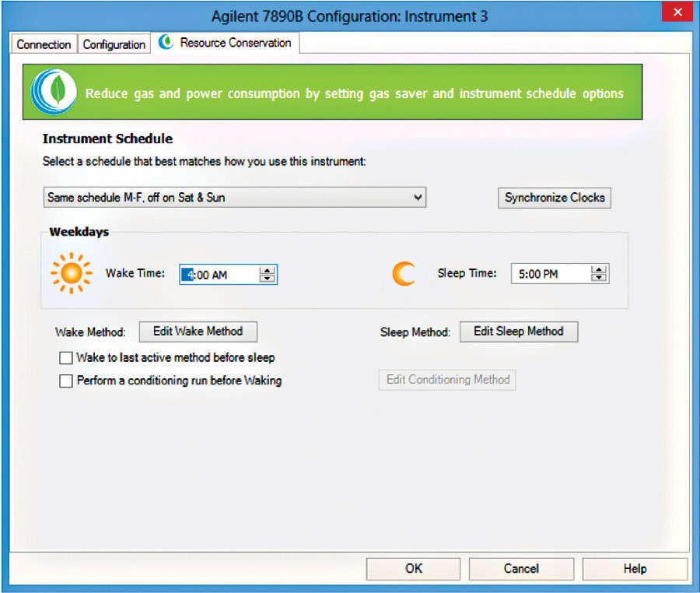Increase Wake Time with up arrow
700x593 pixels.
(267, 271)
